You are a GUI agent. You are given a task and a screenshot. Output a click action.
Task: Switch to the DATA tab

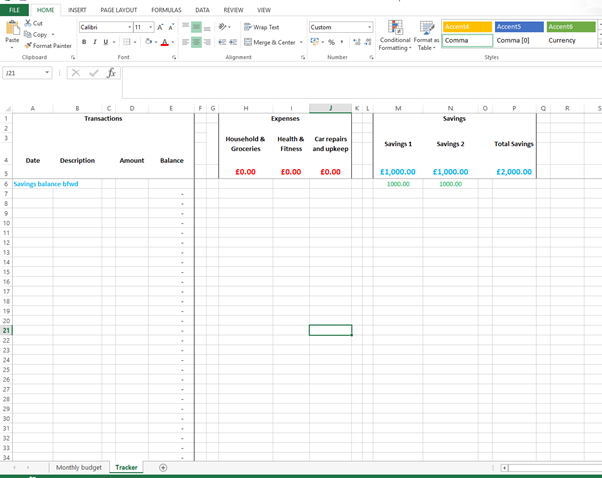[202, 10]
